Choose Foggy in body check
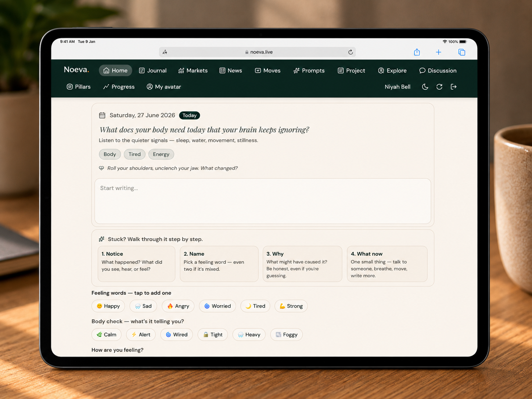Image resolution: width=532 pixels, height=399 pixels. pos(287,335)
